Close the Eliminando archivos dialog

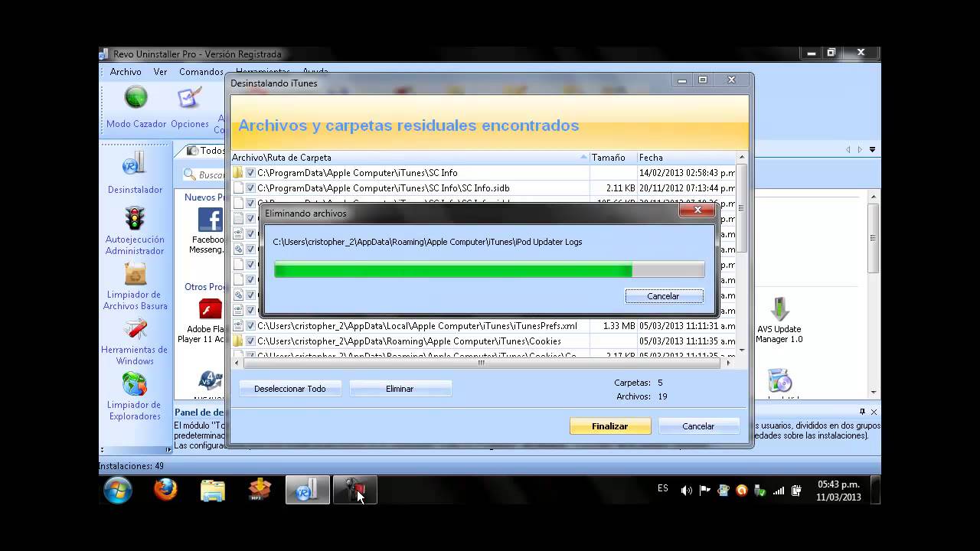click(697, 210)
